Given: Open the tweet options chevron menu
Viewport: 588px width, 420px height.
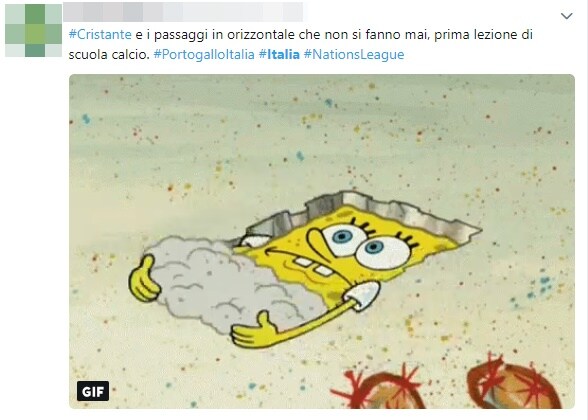Looking at the screenshot, I should pyautogui.click(x=566, y=16).
